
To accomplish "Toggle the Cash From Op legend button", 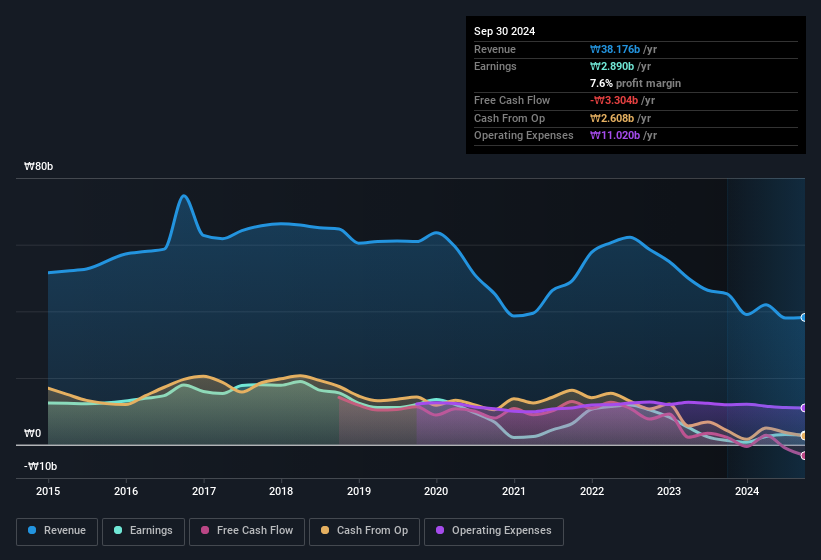I will click(364, 531).
